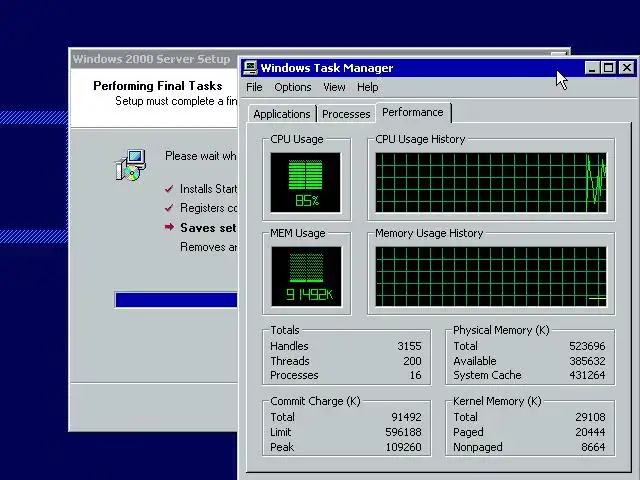Click the CPU Usage History graph
This screenshot has width=640, height=480.
(491, 182)
